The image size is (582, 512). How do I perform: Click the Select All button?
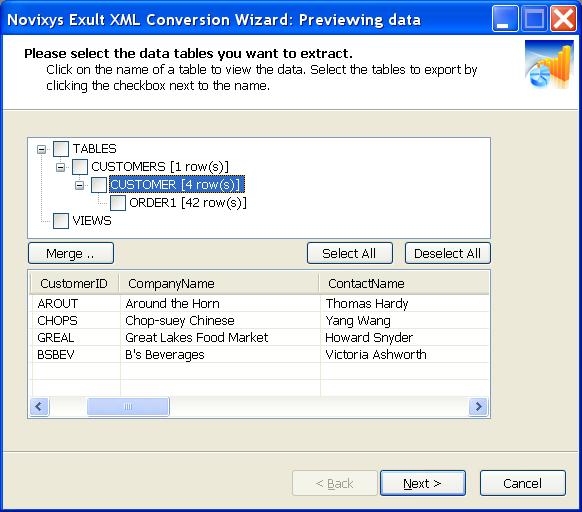350,254
